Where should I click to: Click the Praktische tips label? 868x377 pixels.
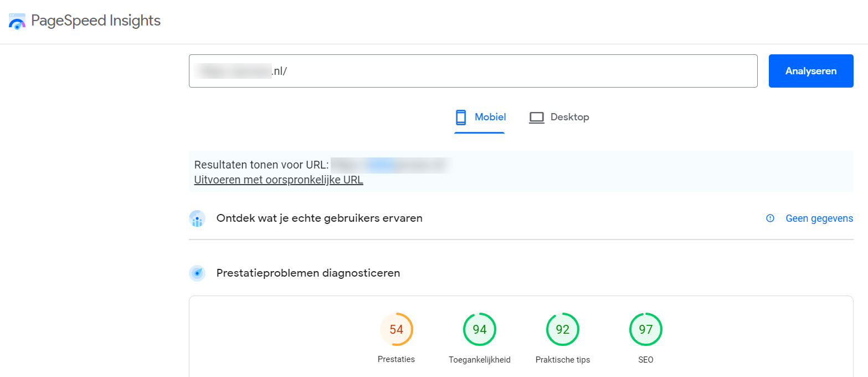[x=563, y=360]
